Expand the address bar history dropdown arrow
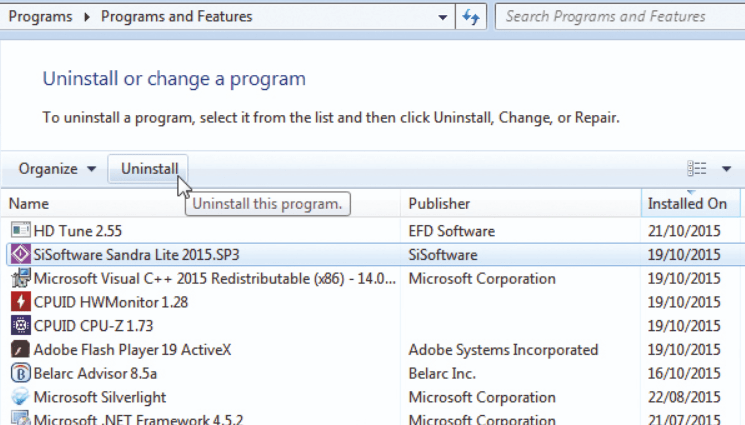 click(x=442, y=17)
